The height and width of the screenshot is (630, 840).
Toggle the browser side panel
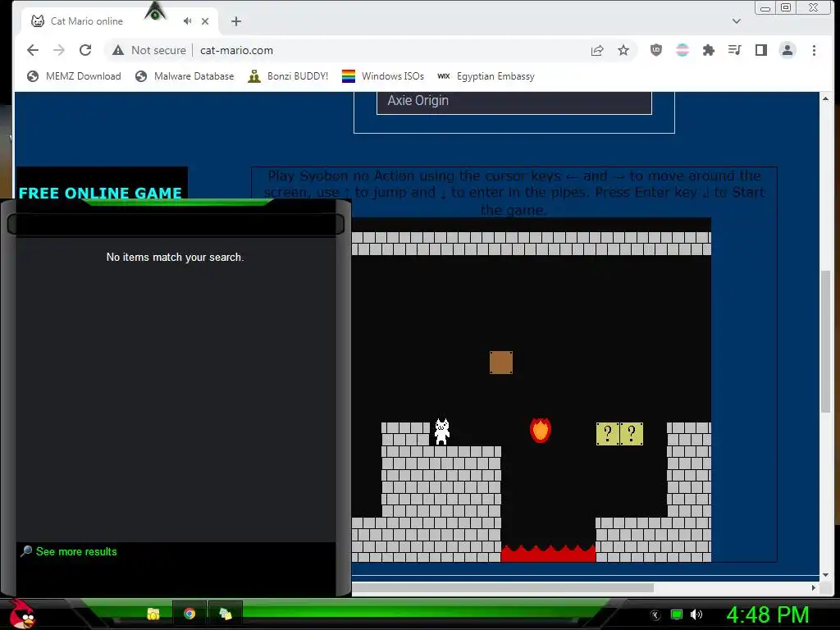pos(760,50)
